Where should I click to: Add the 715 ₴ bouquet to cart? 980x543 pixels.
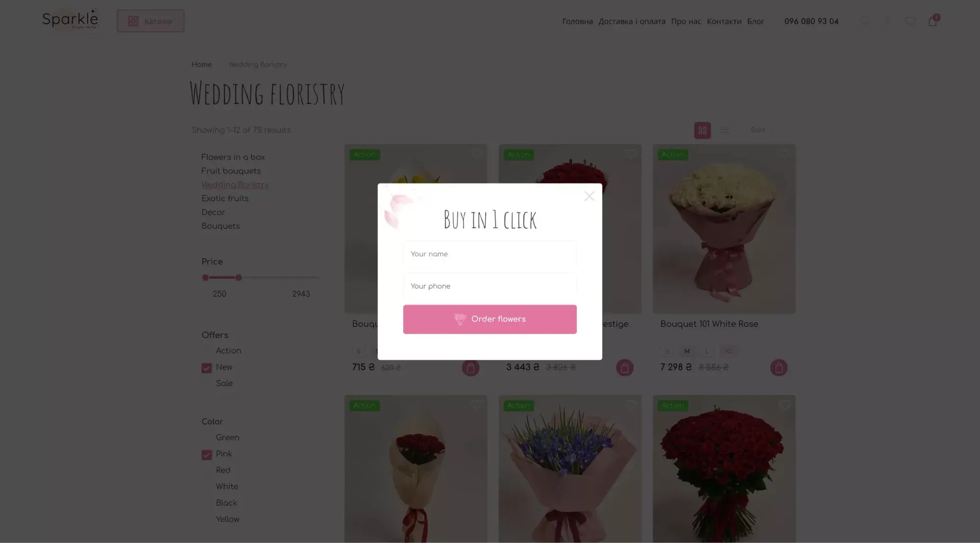pos(470,368)
